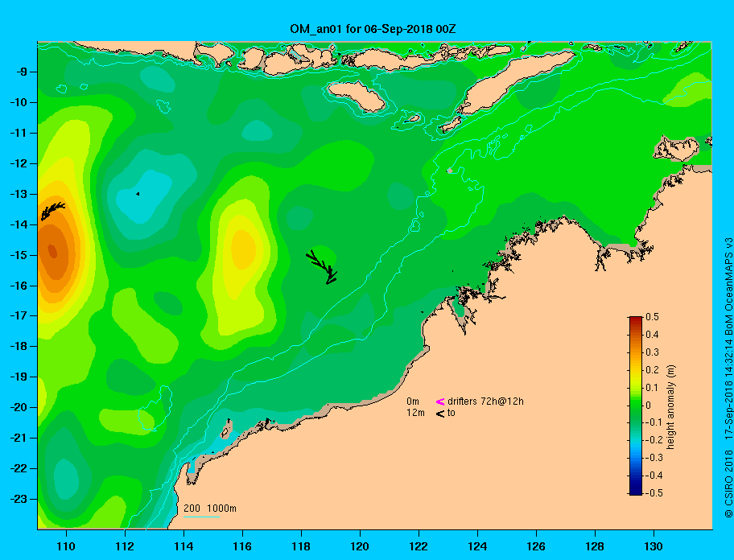Click the latitude axis label "-11"
The image size is (734, 560).
point(19,133)
